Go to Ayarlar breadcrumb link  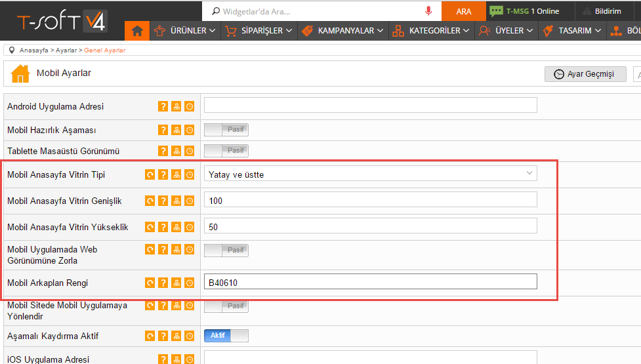(x=66, y=51)
